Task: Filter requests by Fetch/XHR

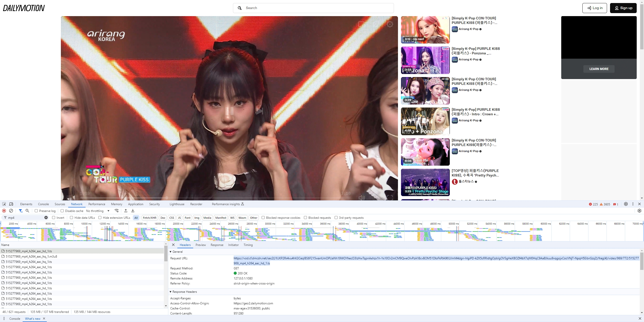Action: [149, 218]
